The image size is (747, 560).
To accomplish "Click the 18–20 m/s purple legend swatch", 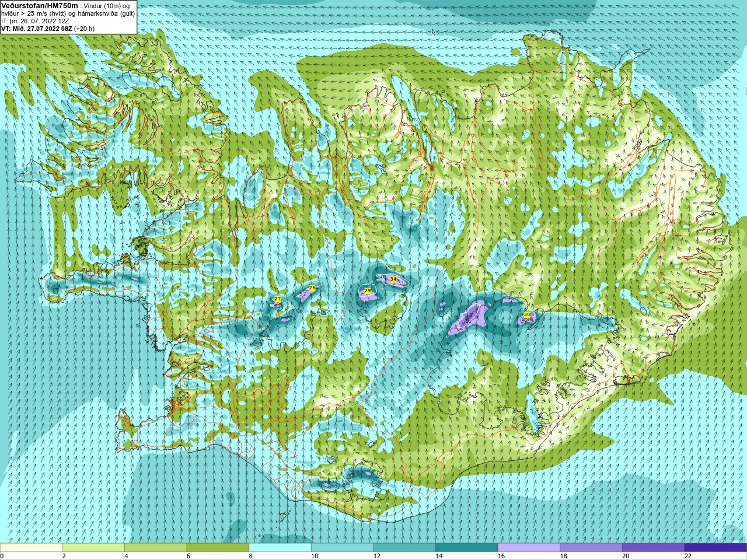I will (591, 548).
